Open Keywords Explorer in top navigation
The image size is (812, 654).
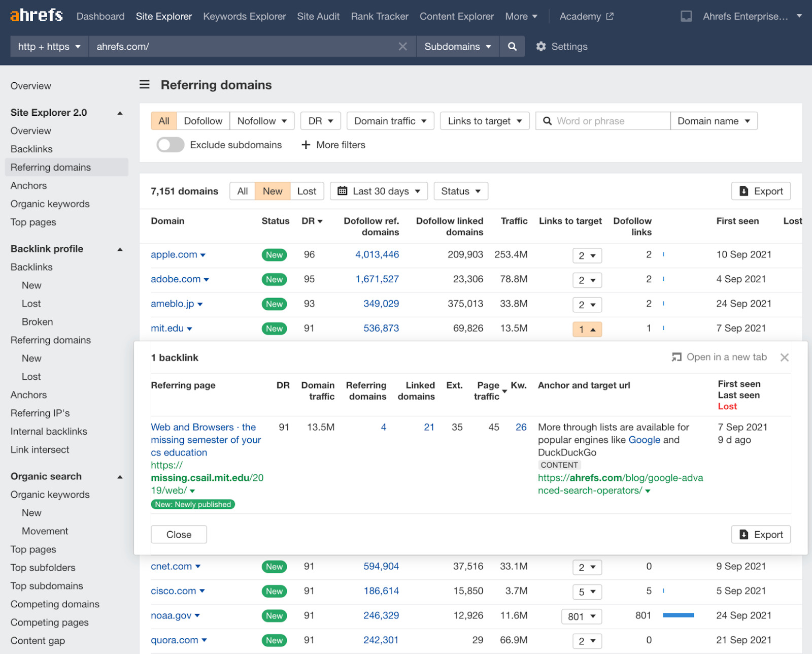point(244,16)
